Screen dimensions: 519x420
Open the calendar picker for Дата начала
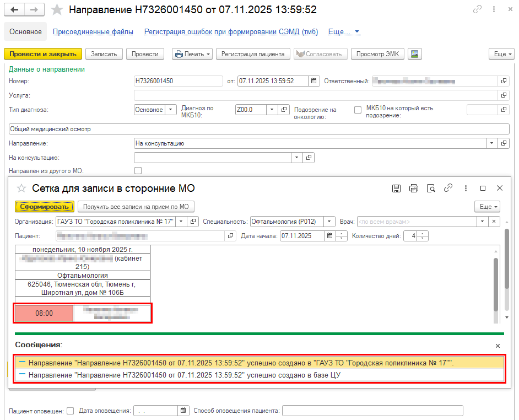coord(329,236)
